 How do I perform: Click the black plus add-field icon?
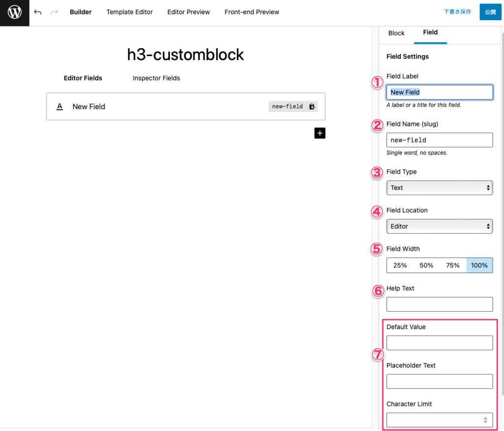pos(320,133)
